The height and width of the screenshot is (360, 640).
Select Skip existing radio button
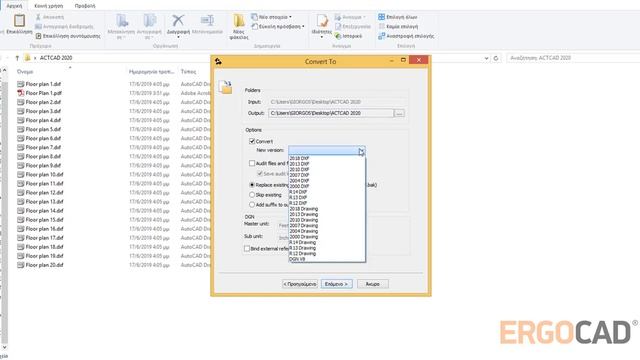[x=252, y=195]
